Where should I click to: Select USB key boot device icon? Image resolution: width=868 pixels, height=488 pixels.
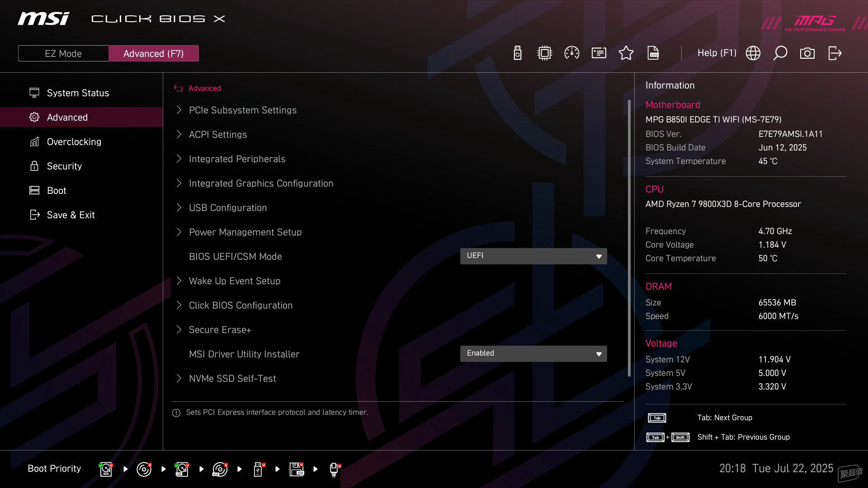[259, 469]
